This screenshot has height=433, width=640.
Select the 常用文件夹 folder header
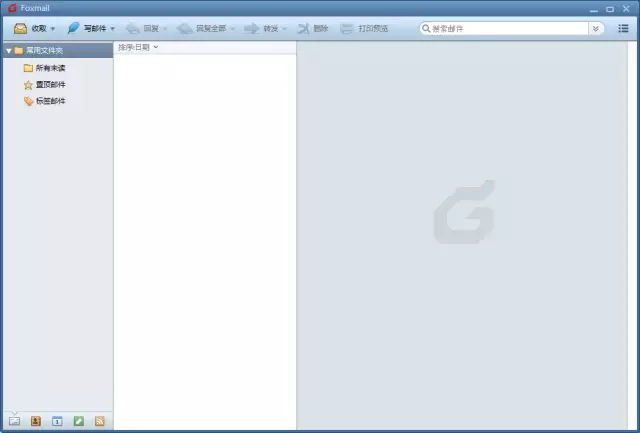(x=58, y=51)
